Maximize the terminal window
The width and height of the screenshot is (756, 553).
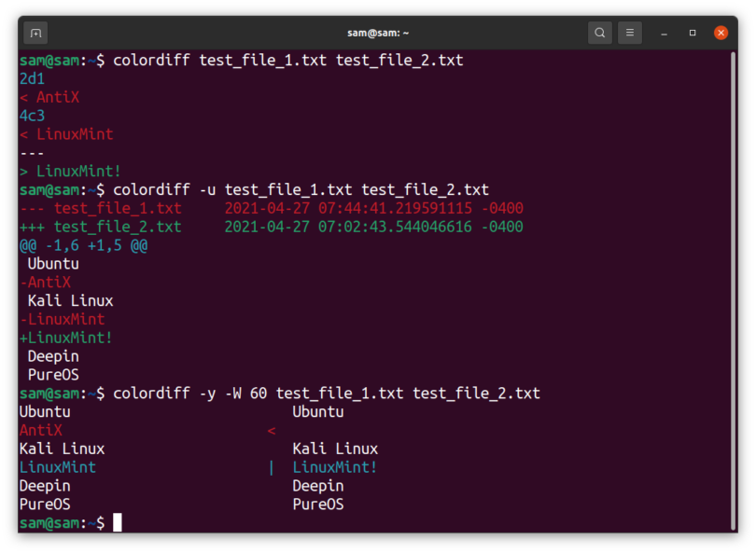click(x=692, y=32)
